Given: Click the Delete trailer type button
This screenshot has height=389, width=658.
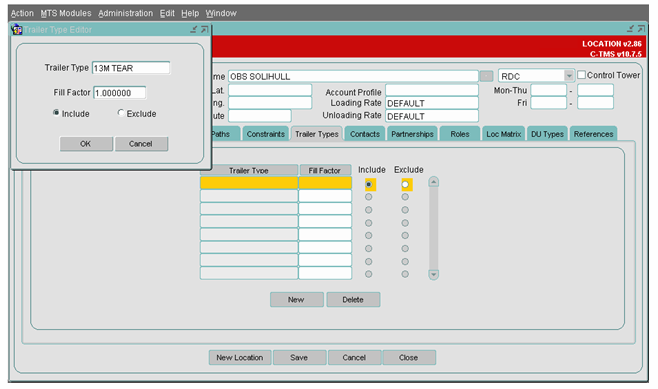Looking at the screenshot, I should coord(353,300).
